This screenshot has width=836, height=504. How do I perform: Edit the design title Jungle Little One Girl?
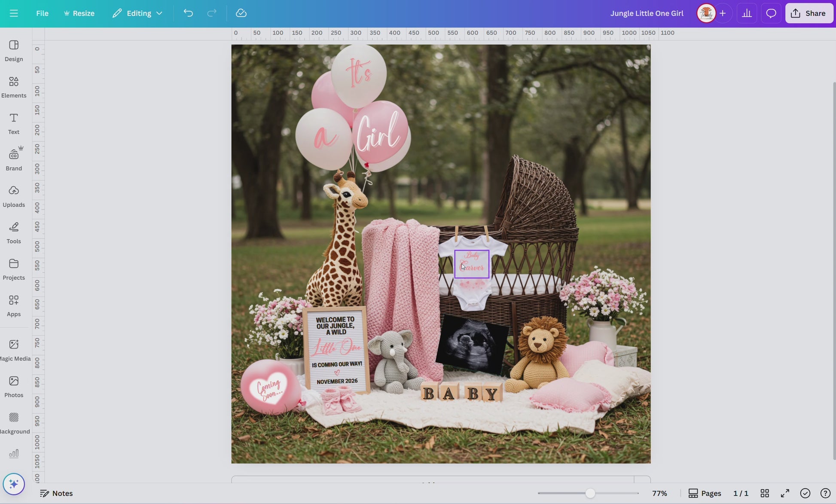pyautogui.click(x=647, y=13)
